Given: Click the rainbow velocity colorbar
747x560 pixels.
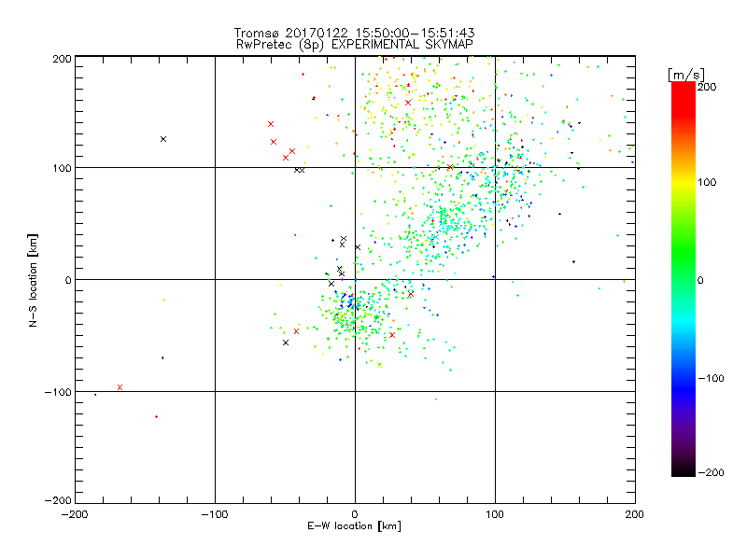Looking at the screenshot, I should point(684,278).
